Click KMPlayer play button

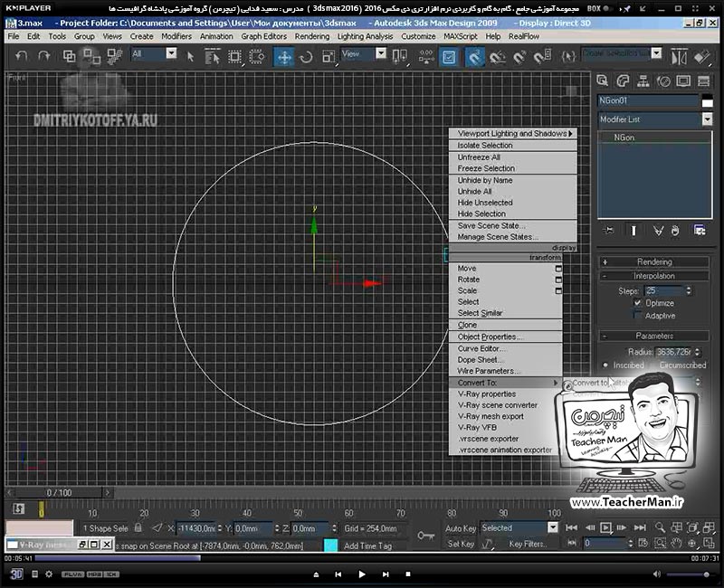point(362,574)
